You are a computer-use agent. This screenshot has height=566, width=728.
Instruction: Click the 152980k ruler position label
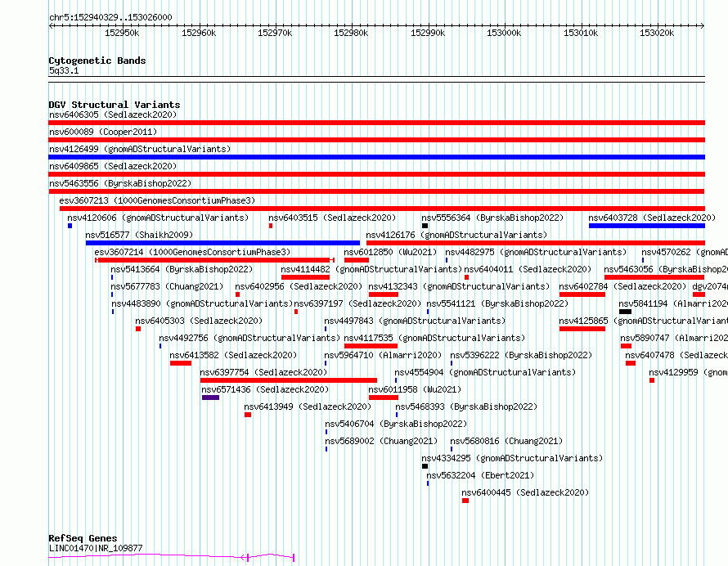[351, 33]
